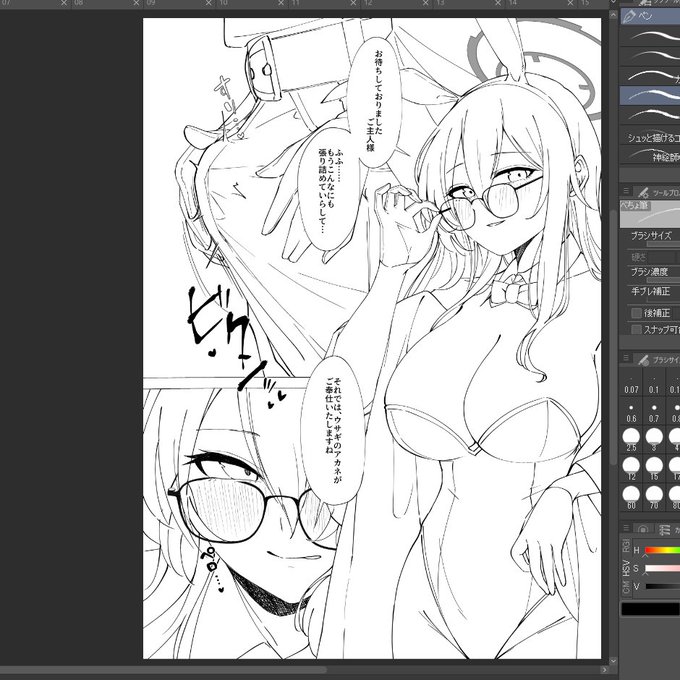
Task: Choose the 神絵師 brush preset
Action: pos(651,156)
